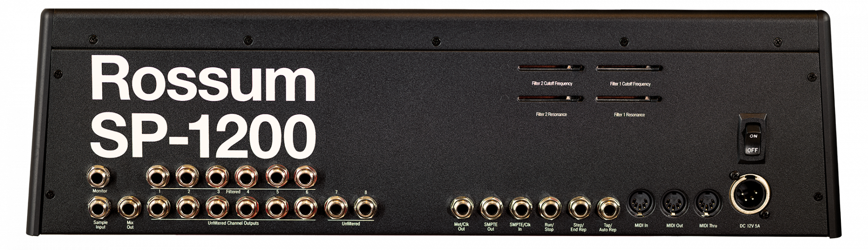The height and width of the screenshot is (250, 868).
Task: Select the Filtered output jack 2
Action: (x=187, y=176)
